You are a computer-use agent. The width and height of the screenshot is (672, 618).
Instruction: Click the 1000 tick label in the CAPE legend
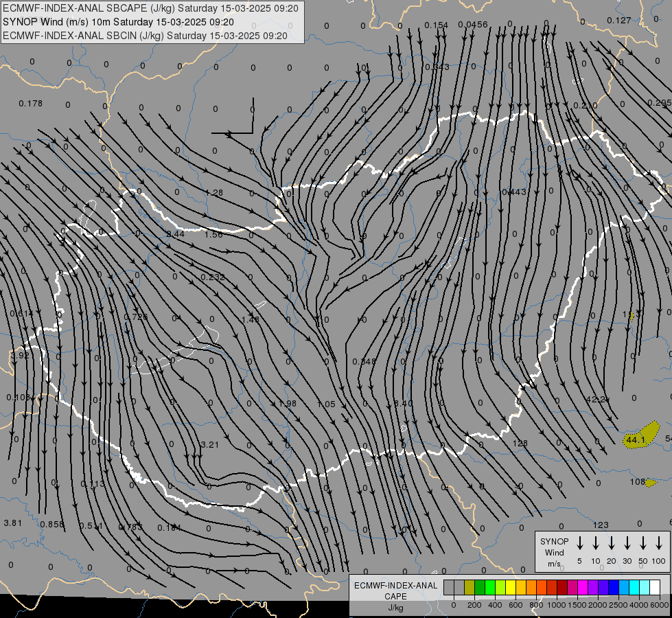tap(556, 605)
